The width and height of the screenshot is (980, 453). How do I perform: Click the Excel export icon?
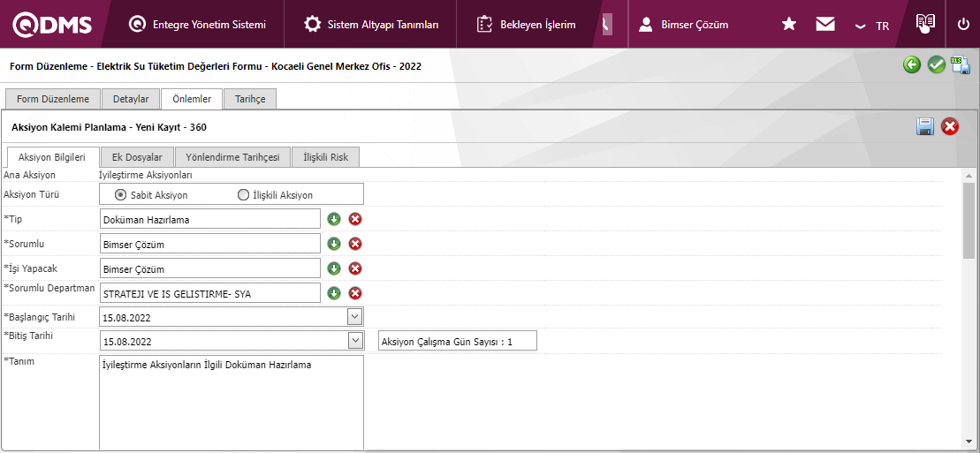tap(961, 64)
